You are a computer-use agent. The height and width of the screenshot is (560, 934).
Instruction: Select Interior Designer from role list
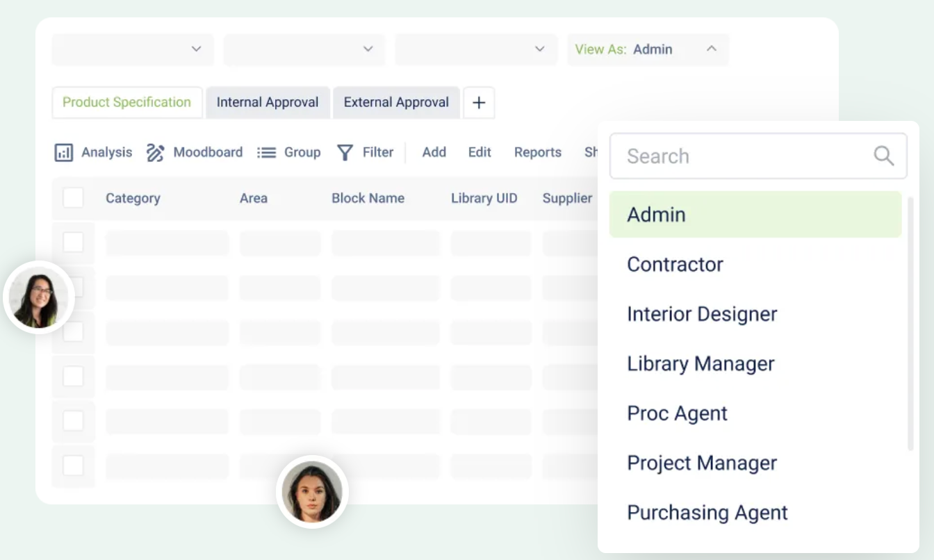tap(702, 314)
